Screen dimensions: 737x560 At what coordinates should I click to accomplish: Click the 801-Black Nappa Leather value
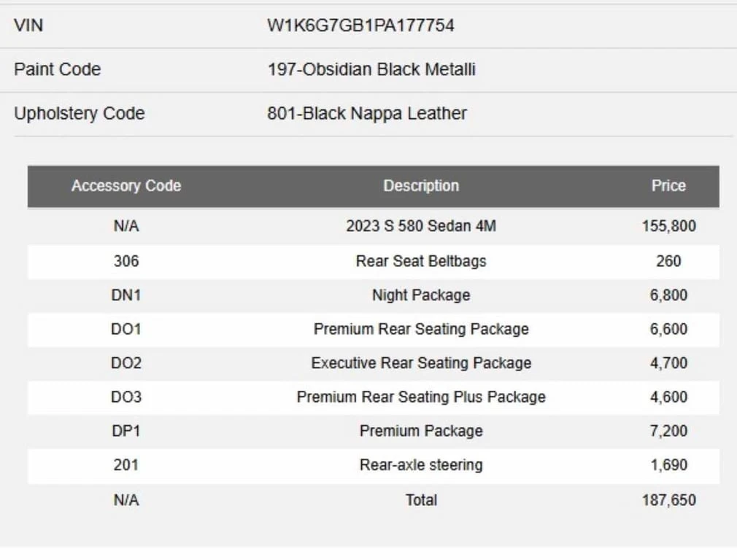pyautogui.click(x=367, y=113)
